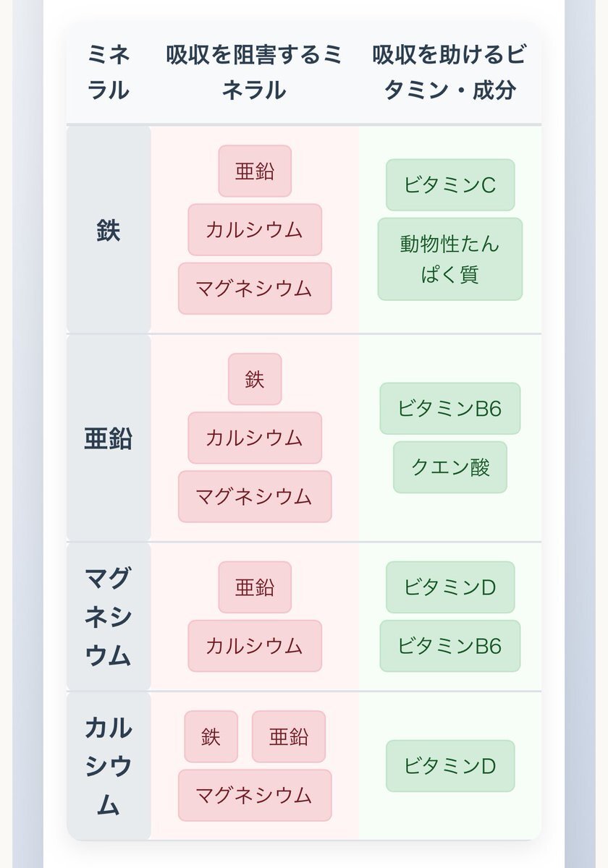Click the カルシウム row header
The image size is (608, 868).
click(109, 766)
